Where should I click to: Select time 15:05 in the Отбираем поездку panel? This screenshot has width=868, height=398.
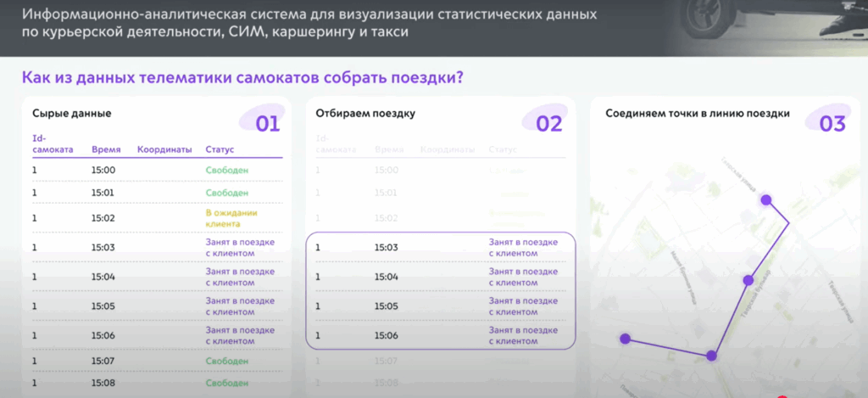[387, 306]
